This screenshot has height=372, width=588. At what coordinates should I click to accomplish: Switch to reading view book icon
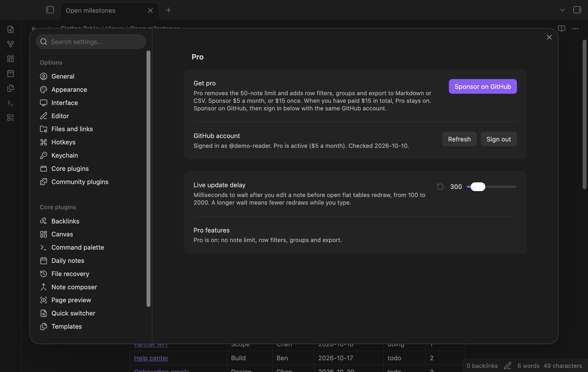point(562,28)
